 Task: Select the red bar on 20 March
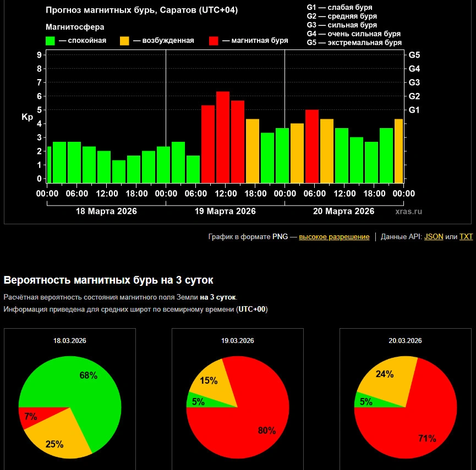click(x=312, y=146)
